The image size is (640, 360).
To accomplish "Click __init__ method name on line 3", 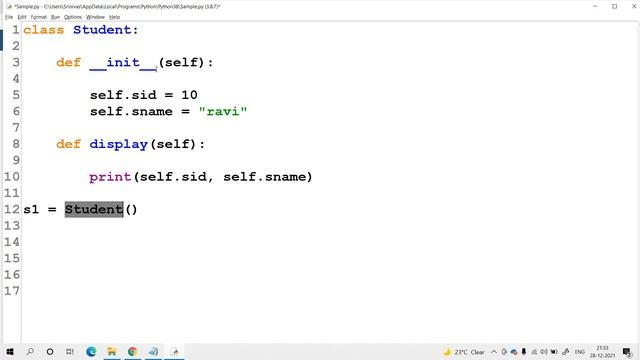I will pyautogui.click(x=123, y=63).
